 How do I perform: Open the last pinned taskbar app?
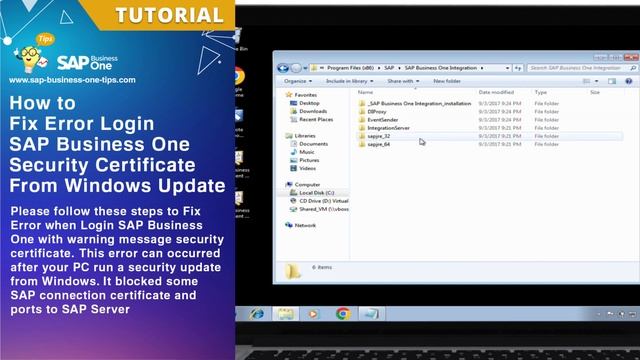click(x=371, y=314)
